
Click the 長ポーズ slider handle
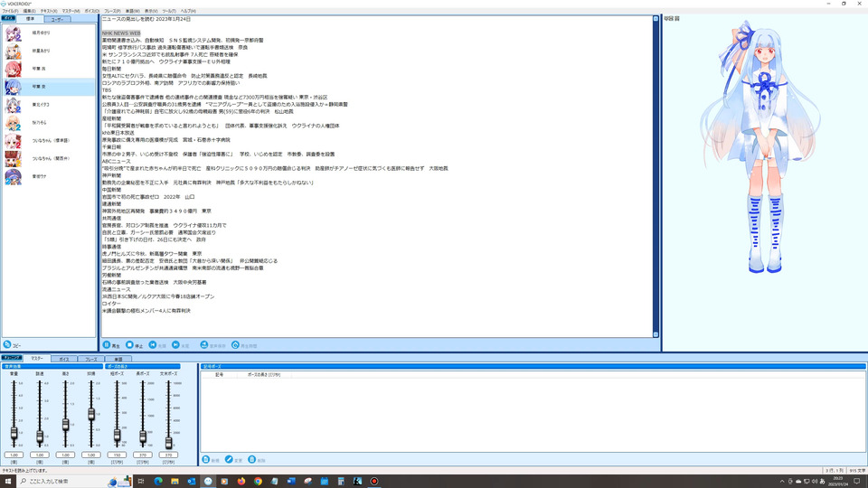click(x=143, y=437)
